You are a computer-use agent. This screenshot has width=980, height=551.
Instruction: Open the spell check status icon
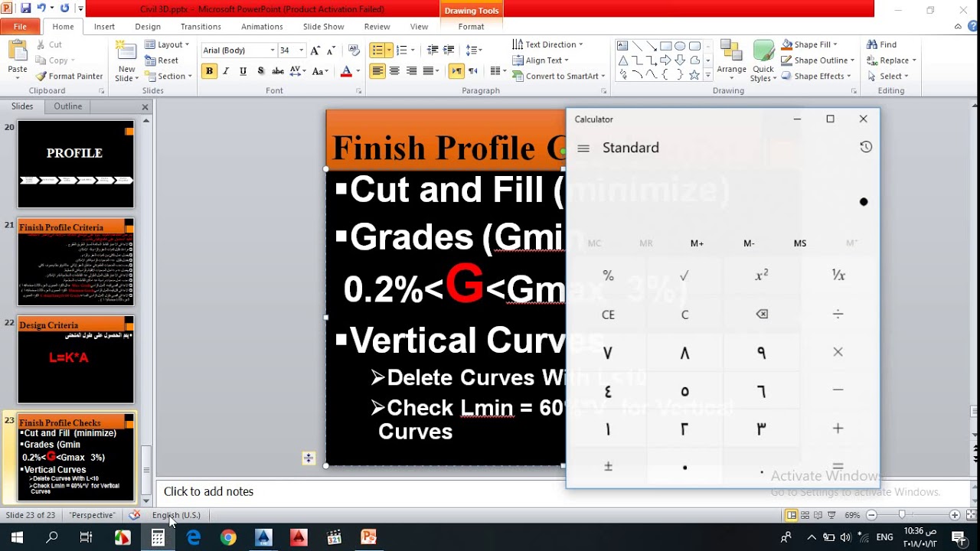pos(135,515)
